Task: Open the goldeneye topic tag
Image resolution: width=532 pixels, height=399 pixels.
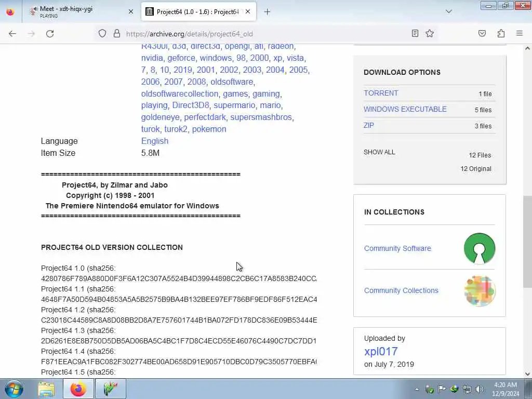Action: (160, 117)
